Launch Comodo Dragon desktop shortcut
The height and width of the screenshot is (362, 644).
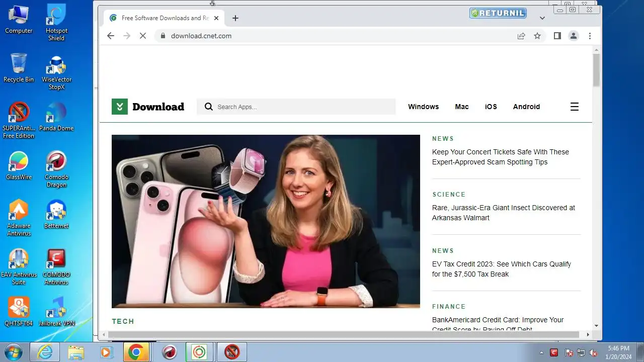click(56, 169)
